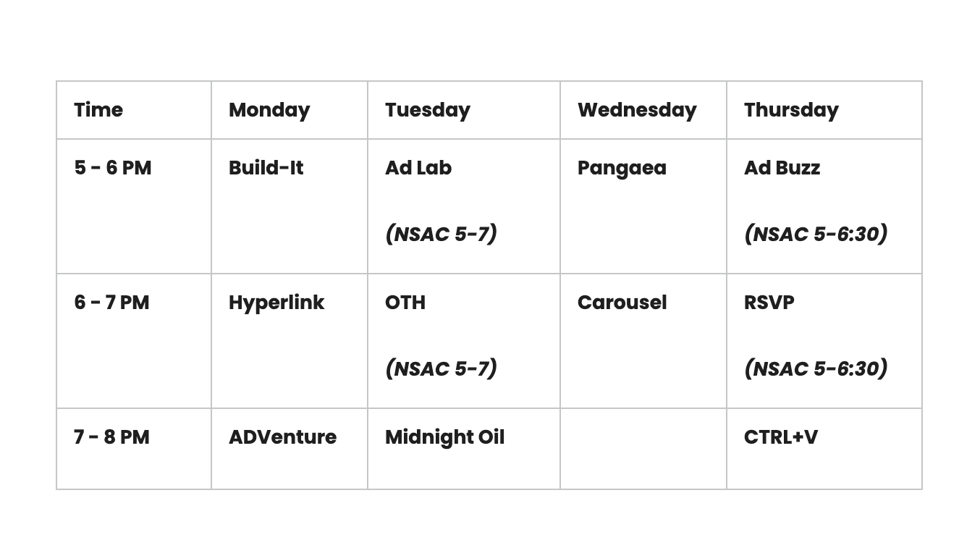Click the Wednesday header cell

click(x=643, y=110)
